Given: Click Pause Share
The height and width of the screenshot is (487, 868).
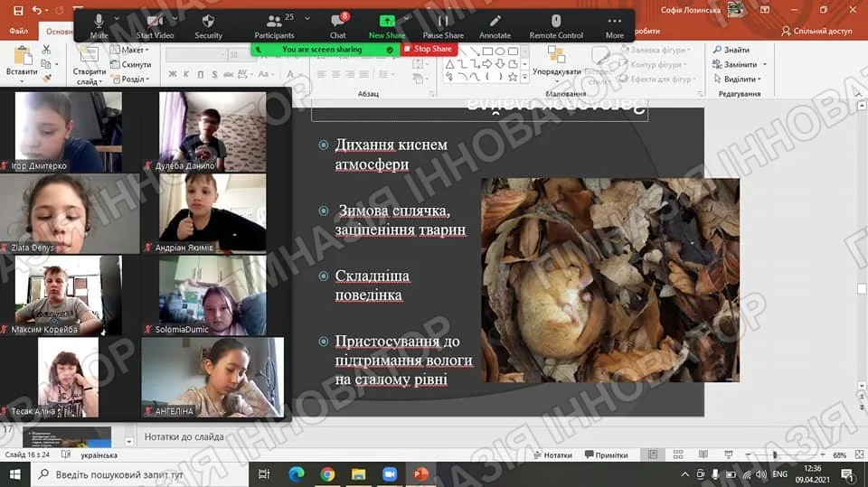Looking at the screenshot, I should click(x=443, y=26).
